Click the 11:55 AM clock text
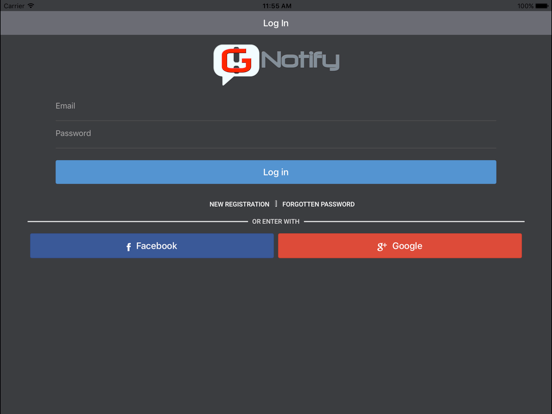The image size is (552, 414). [x=277, y=6]
